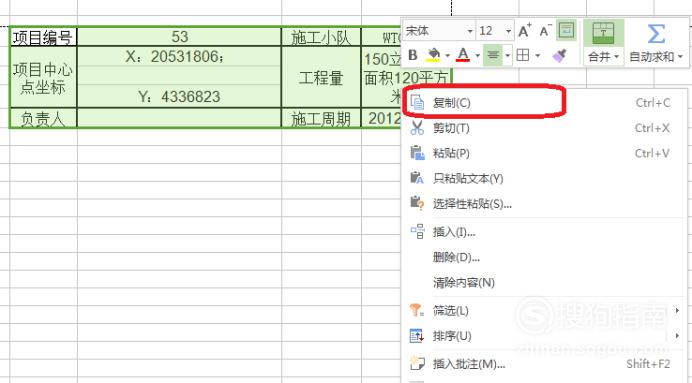Image resolution: width=692 pixels, height=383 pixels.
Task: Click the format painter brush icon
Action: coord(559,55)
